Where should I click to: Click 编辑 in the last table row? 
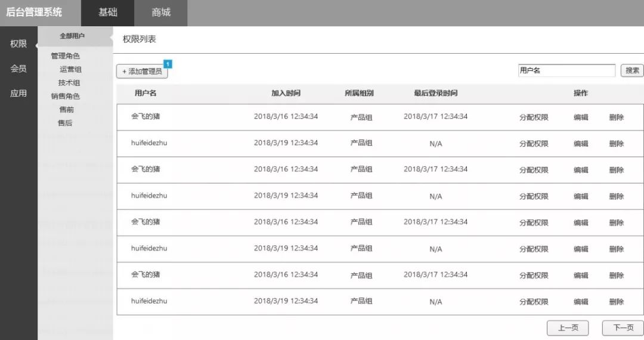pyautogui.click(x=581, y=302)
